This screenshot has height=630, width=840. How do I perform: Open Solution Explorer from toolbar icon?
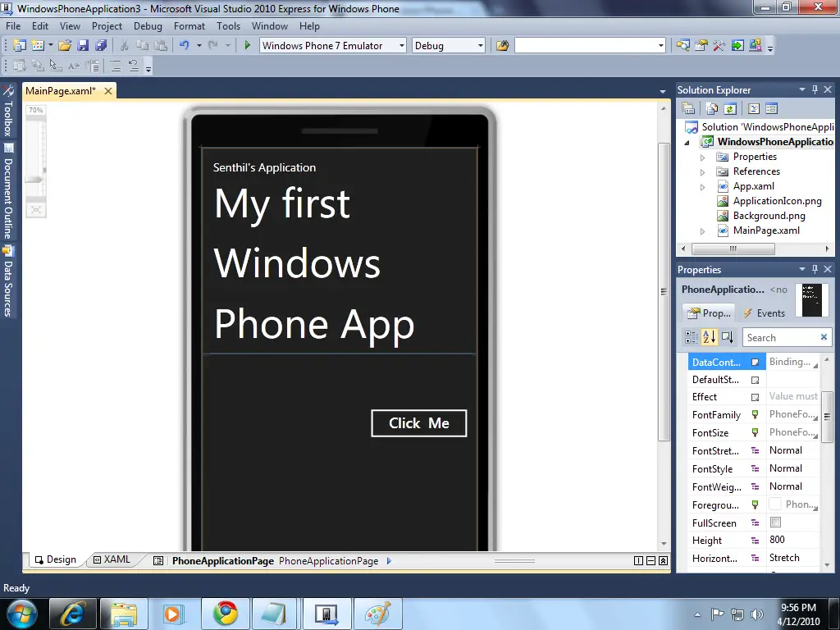(x=682, y=46)
